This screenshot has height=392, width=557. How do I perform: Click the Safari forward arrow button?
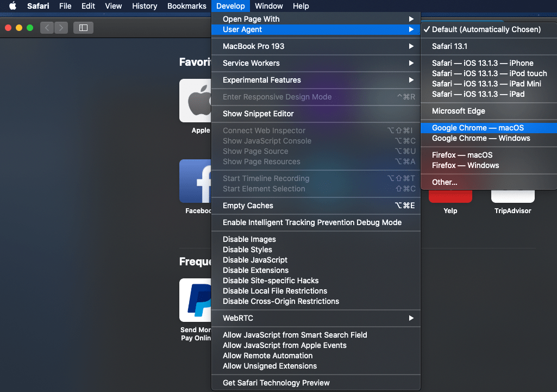[61, 28]
